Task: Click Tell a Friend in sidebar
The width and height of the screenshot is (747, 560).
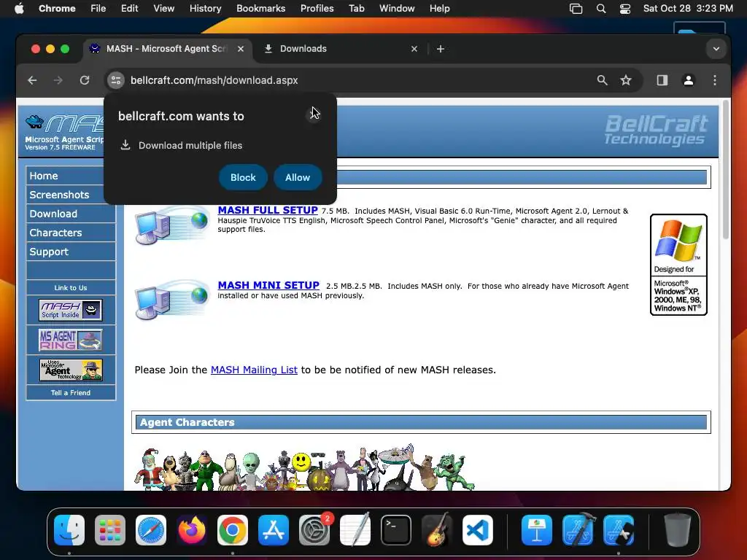Action: tap(71, 393)
